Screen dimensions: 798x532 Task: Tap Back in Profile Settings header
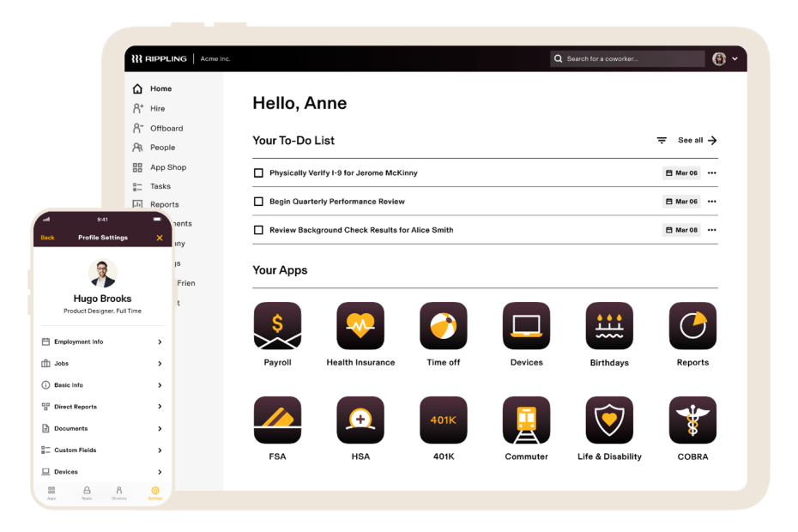tap(47, 238)
